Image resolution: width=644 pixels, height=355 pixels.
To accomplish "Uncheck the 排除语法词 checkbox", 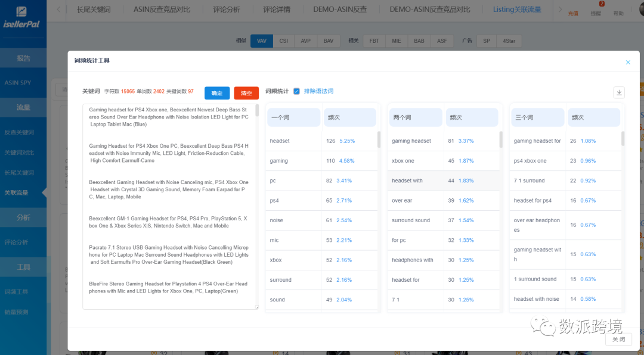I will (297, 91).
